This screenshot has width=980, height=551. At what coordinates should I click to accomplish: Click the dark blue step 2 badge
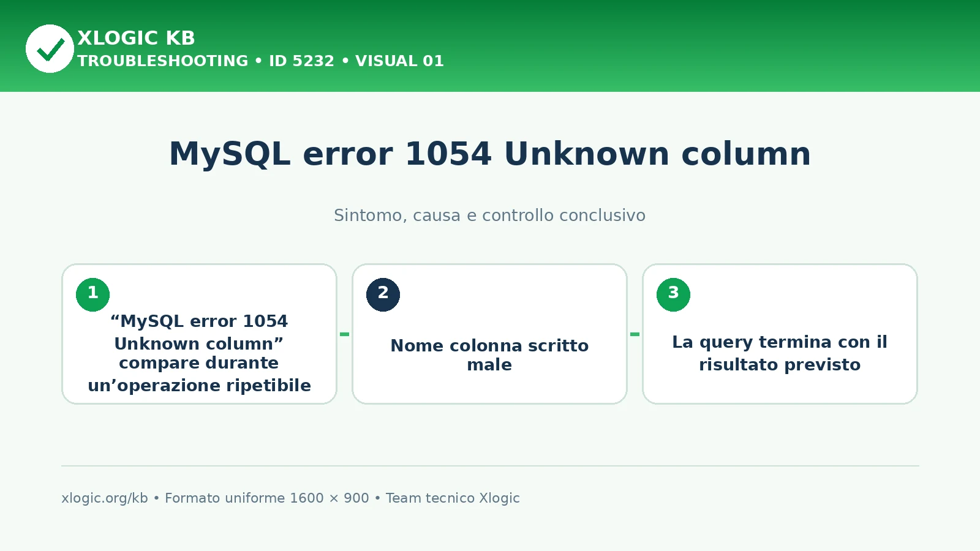383,294
